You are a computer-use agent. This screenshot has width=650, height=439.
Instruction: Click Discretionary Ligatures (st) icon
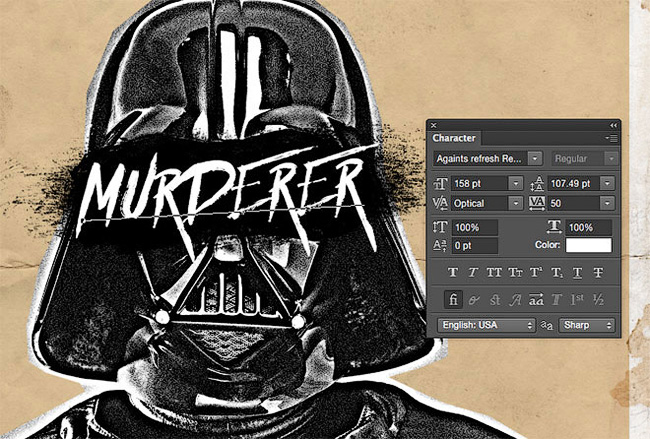click(x=495, y=300)
